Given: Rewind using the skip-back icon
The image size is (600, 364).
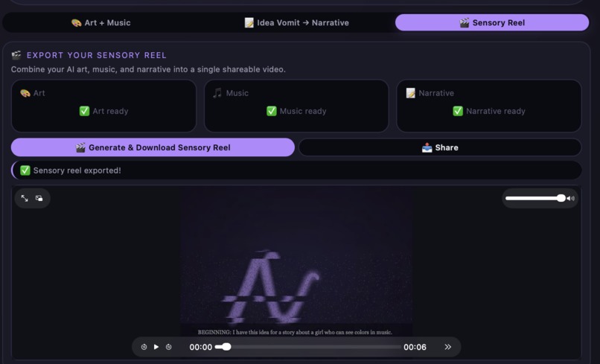Looking at the screenshot, I should (x=144, y=347).
